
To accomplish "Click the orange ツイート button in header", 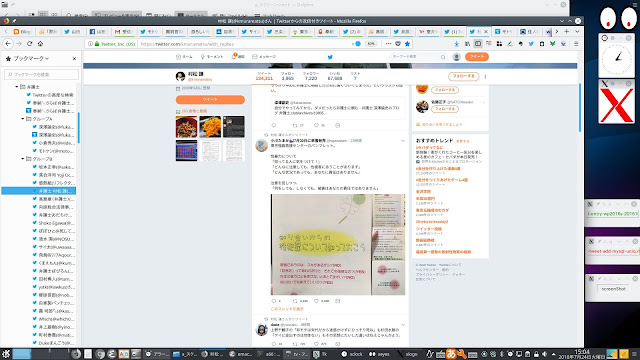I will coord(476,57).
